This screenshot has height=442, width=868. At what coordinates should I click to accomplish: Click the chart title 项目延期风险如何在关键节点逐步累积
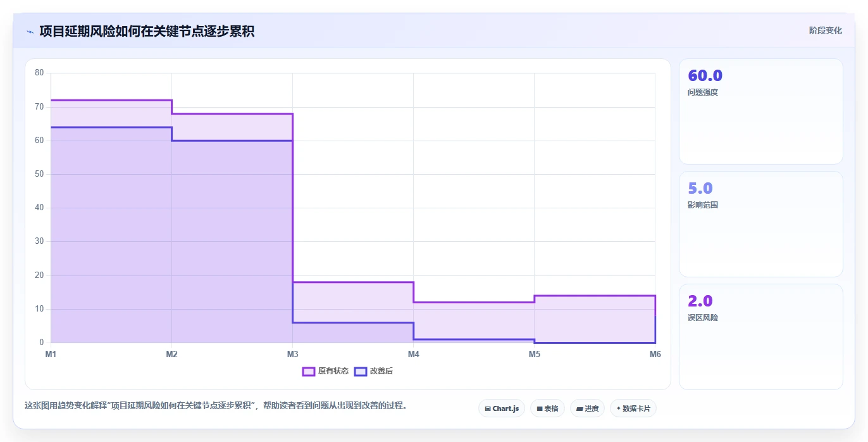(147, 31)
